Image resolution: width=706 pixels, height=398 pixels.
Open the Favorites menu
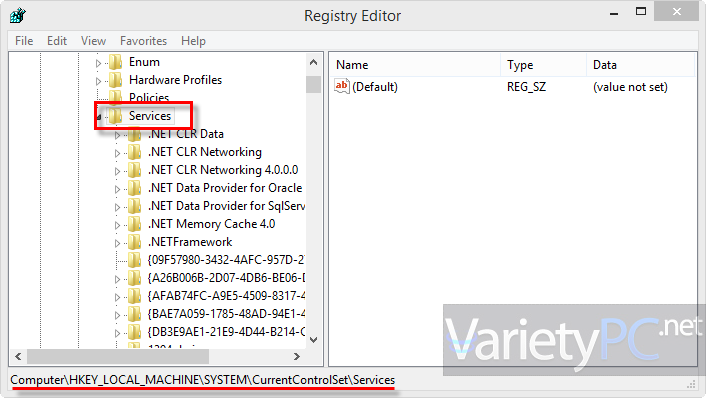pos(143,41)
